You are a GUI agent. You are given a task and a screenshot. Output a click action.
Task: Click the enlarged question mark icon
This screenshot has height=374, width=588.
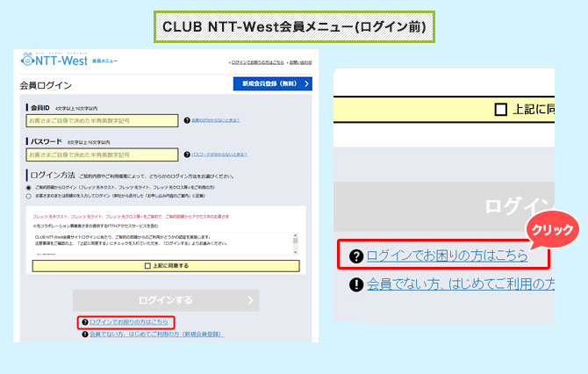(356, 256)
